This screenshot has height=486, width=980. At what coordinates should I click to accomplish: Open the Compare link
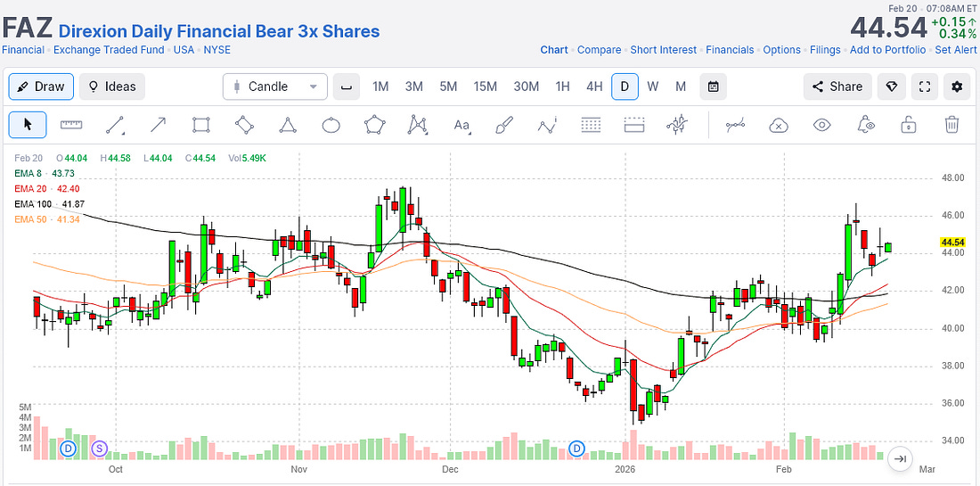pos(599,50)
